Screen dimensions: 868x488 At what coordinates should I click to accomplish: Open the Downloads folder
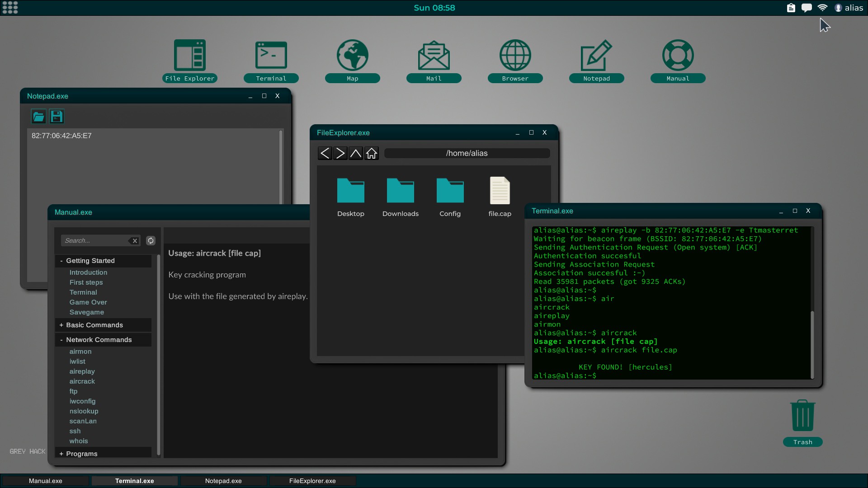point(401,191)
